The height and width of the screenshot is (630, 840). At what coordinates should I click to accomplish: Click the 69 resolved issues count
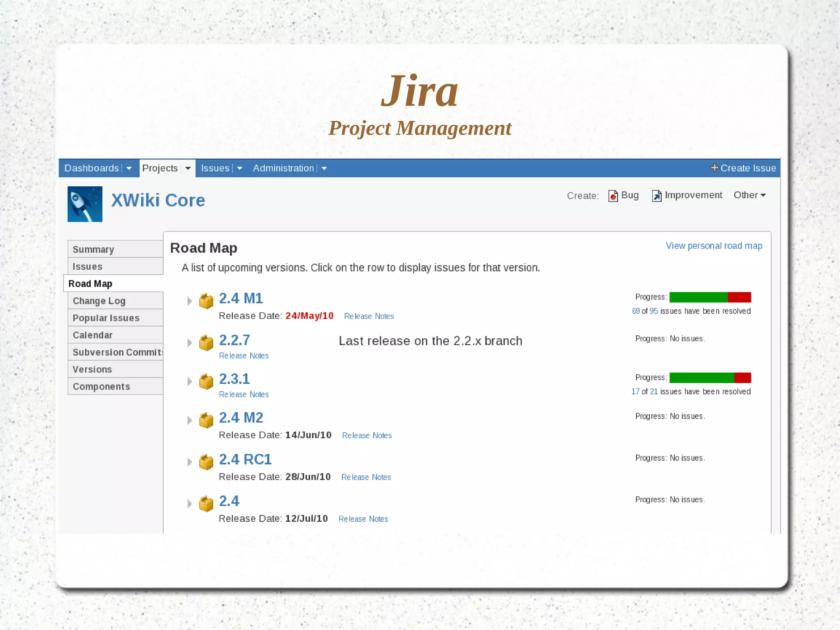[635, 311]
